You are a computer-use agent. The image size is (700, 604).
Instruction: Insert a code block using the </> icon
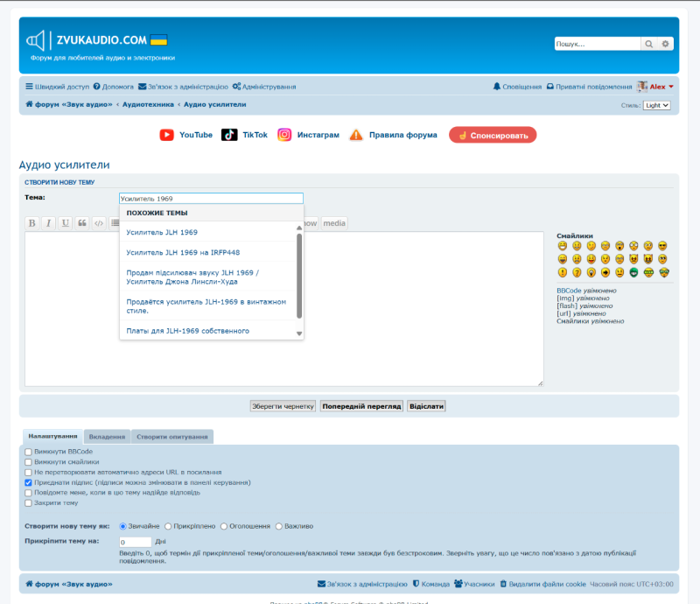pos(99,223)
